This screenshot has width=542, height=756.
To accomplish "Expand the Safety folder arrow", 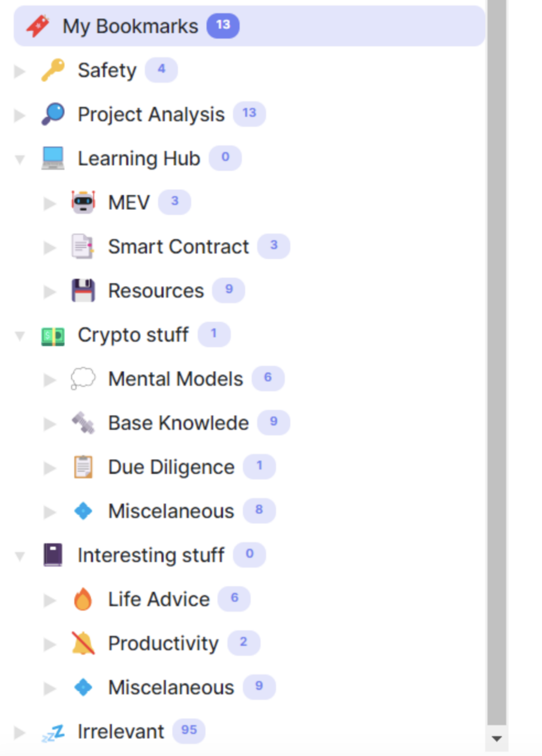I will 19,71.
